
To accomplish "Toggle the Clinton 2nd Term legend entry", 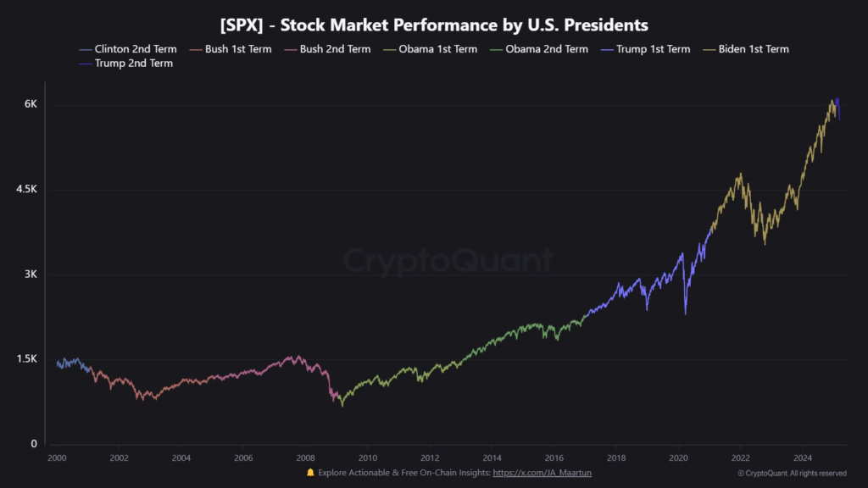I will pos(136,49).
